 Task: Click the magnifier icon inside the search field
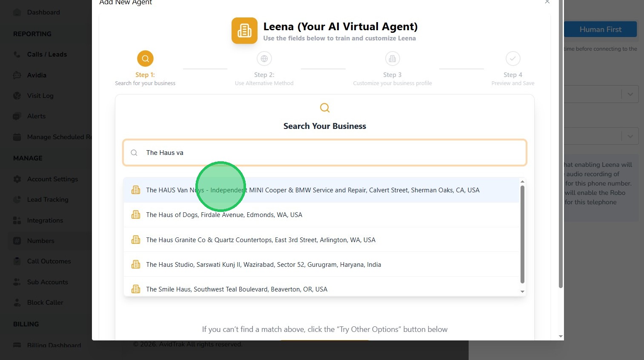[x=134, y=153]
